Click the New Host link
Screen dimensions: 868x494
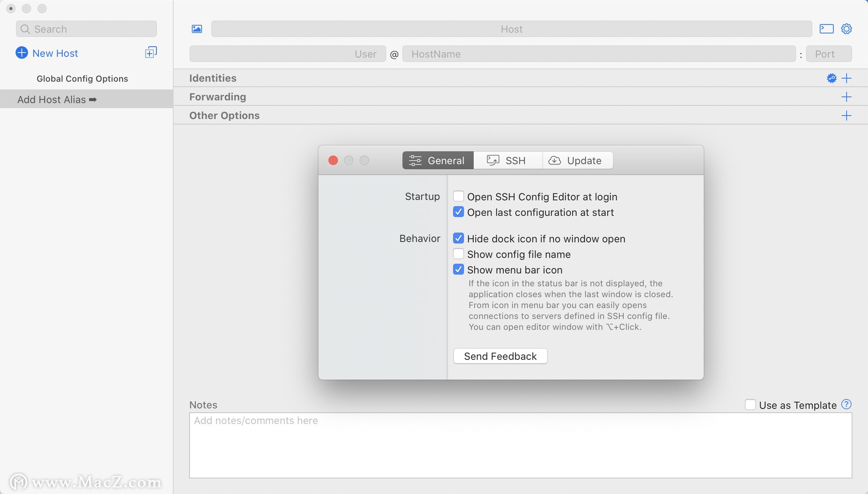pos(55,53)
